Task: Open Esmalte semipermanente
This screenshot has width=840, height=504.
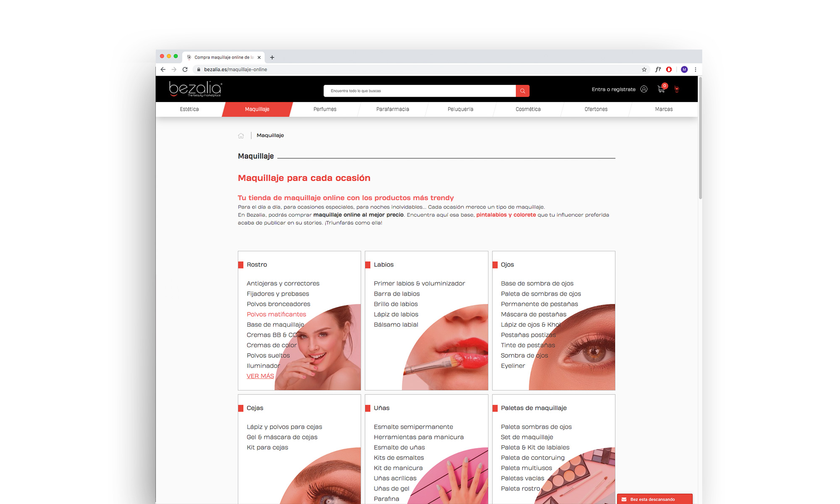Action: coord(413,427)
